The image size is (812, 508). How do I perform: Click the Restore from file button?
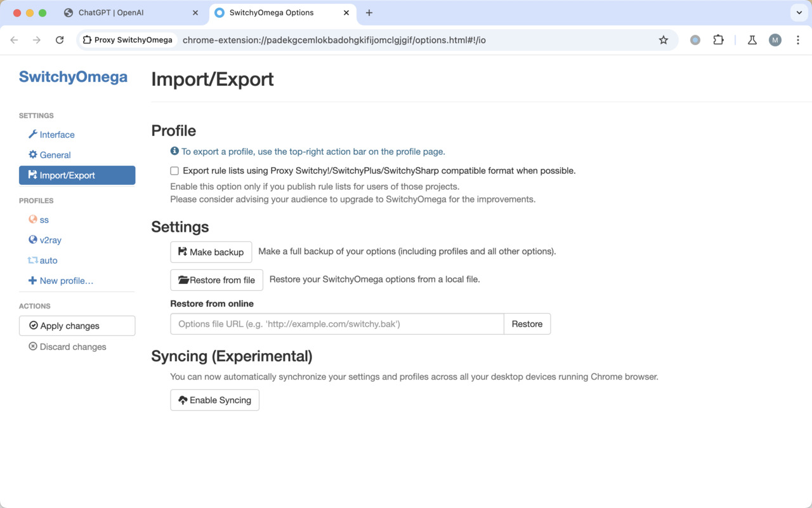tap(217, 280)
